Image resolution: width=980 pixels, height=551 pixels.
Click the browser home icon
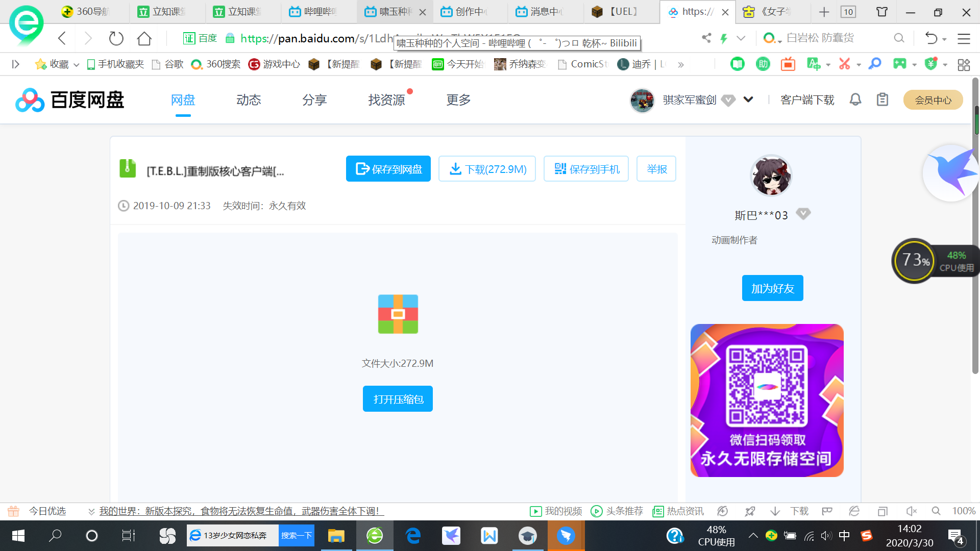144,38
